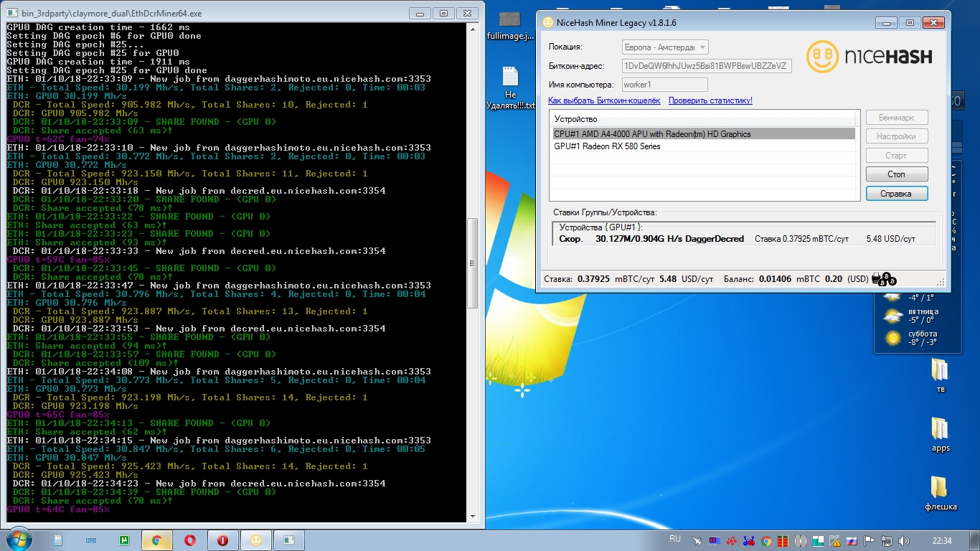This screenshot has height=551, width=980.
Task: Click the console scrollbar down arrow
Action: (472, 516)
